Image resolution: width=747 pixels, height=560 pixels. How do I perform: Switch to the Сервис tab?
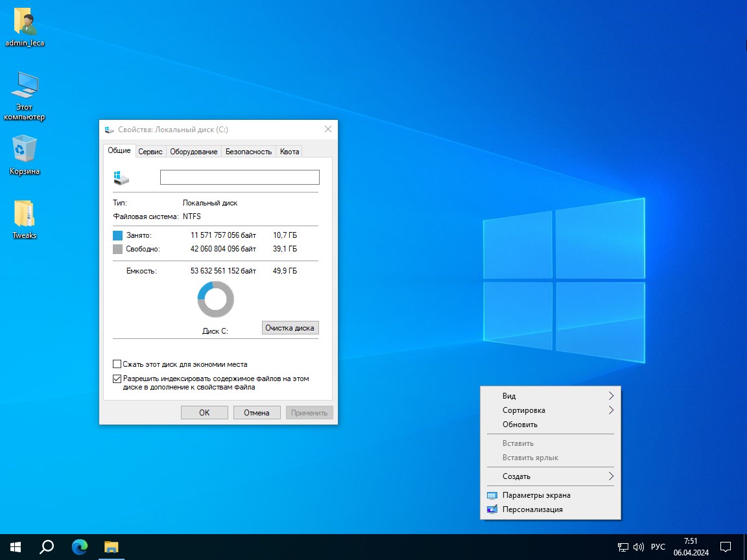[x=150, y=151]
